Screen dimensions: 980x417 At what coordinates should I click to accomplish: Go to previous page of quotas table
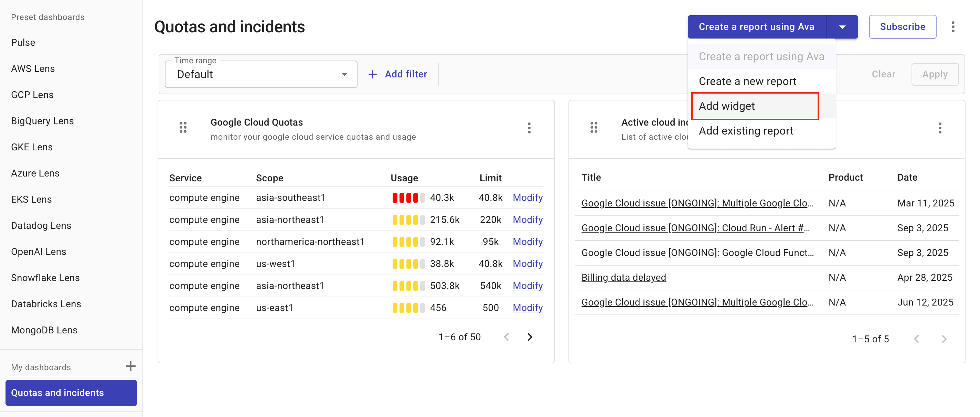(x=507, y=337)
